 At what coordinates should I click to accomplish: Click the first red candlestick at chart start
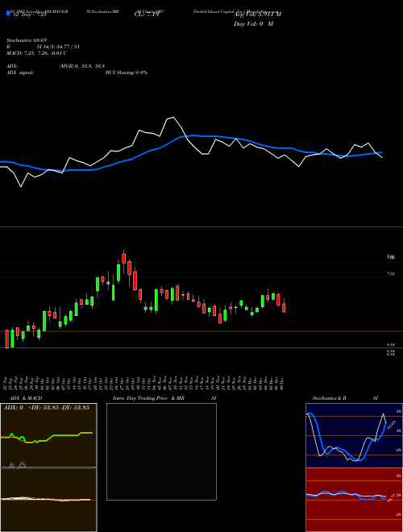pos(7,339)
